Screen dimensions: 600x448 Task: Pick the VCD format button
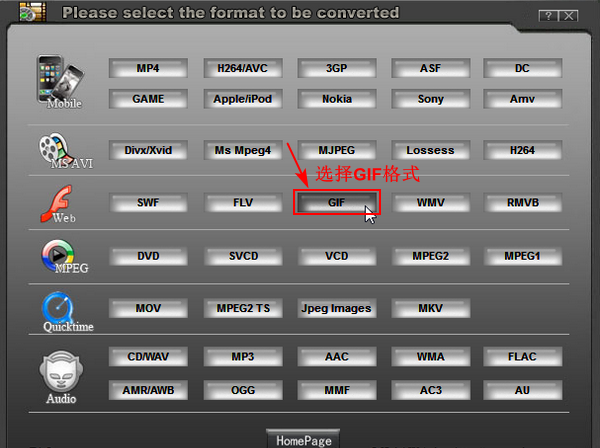pyautogui.click(x=337, y=256)
